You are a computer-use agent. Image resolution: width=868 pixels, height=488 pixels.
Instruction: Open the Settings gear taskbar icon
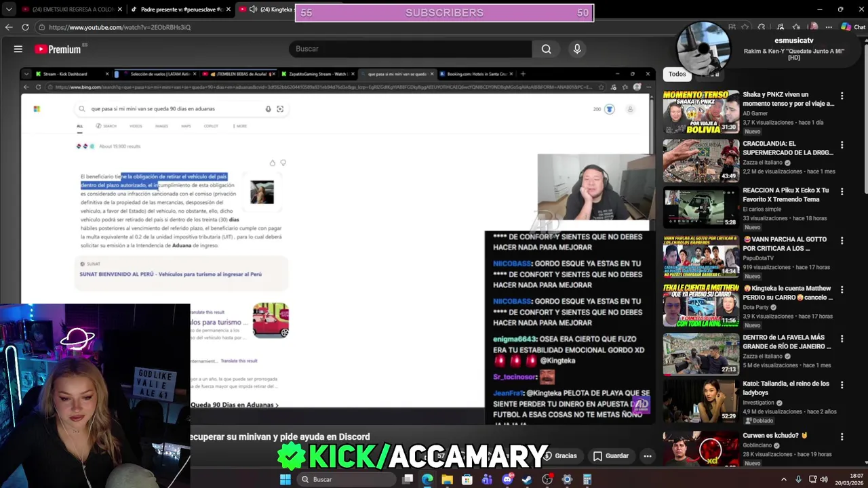point(567,479)
